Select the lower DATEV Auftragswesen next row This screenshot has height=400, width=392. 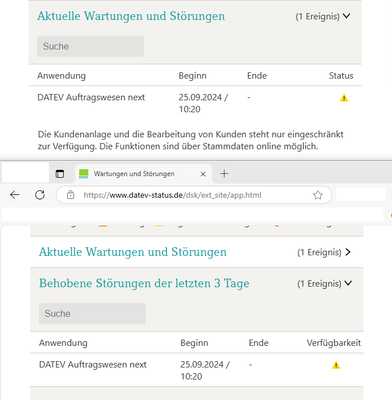[197, 370]
